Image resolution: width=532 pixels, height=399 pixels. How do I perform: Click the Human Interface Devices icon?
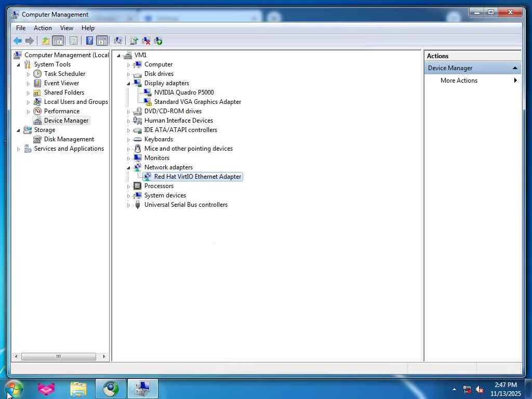coord(137,121)
